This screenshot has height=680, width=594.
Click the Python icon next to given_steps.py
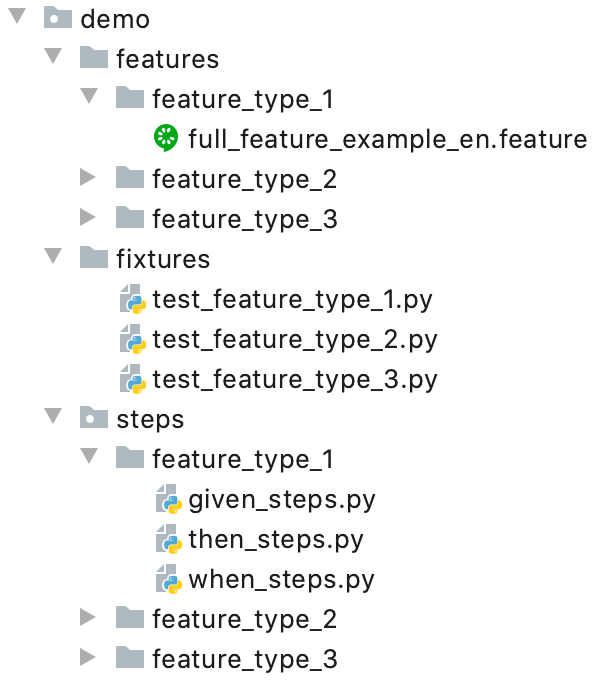pos(169,499)
